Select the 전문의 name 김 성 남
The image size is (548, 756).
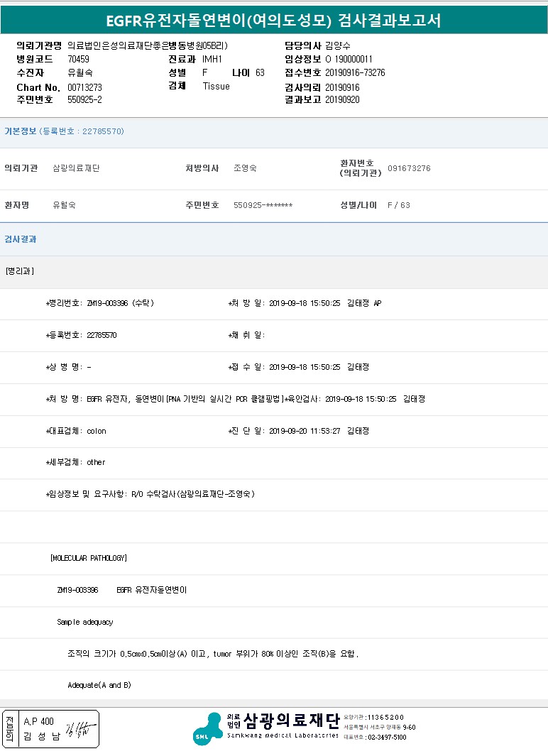[x=42, y=736]
